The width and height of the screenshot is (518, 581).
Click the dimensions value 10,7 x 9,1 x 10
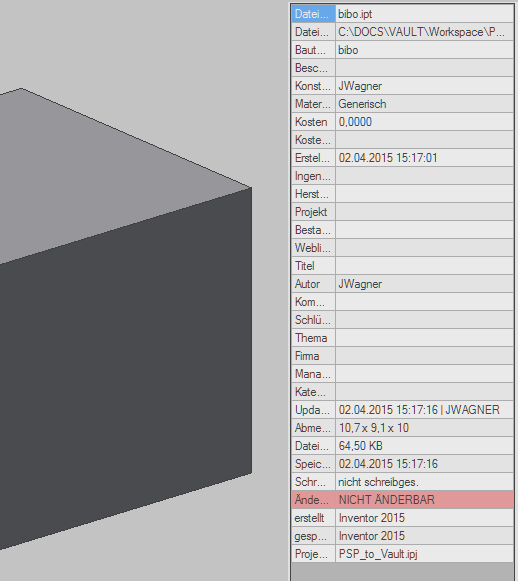pyautogui.click(x=424, y=428)
